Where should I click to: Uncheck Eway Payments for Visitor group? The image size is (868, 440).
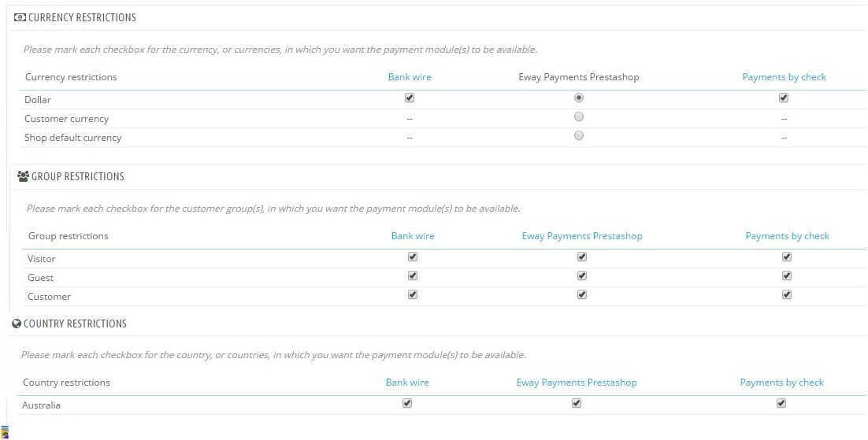(582, 257)
